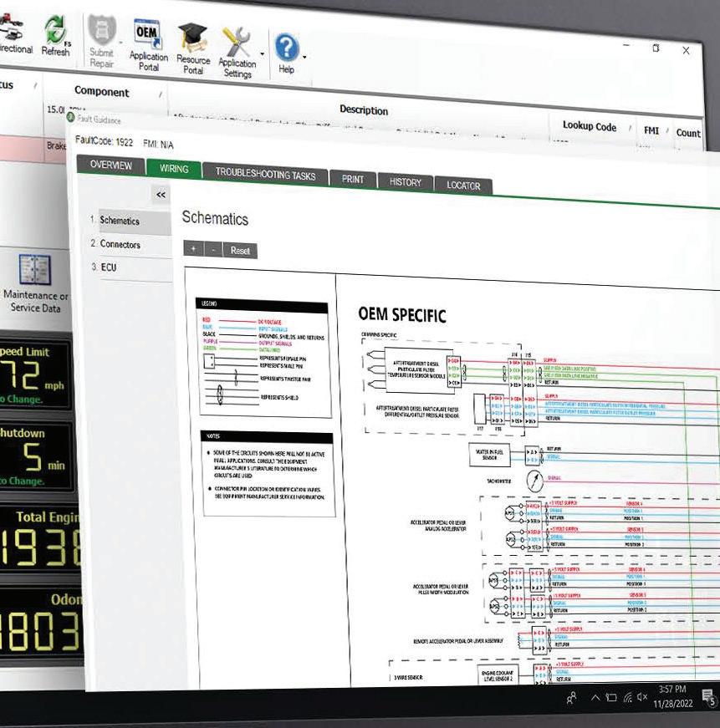Image resolution: width=720 pixels, height=728 pixels.
Task: Open the Wi-Fi network tray icon
Action: click(627, 697)
